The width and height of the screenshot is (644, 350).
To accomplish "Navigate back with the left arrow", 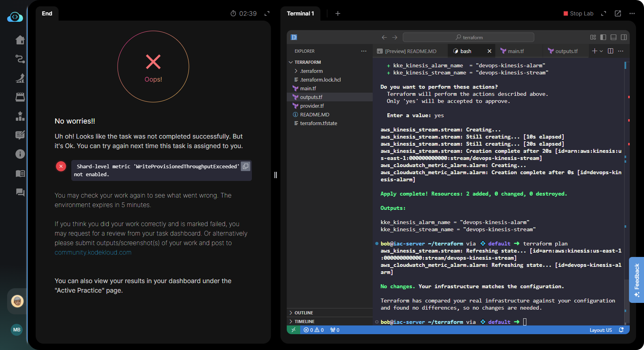I will click(x=384, y=37).
